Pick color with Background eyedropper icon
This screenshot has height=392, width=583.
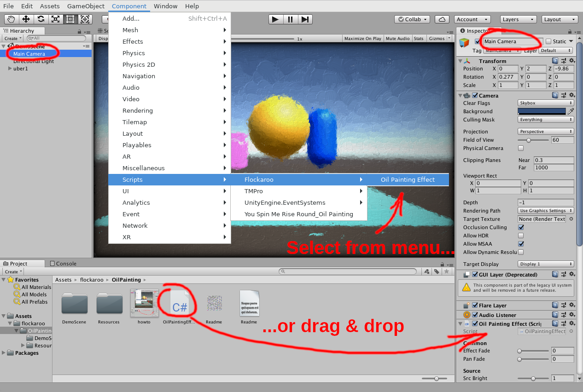click(x=571, y=111)
